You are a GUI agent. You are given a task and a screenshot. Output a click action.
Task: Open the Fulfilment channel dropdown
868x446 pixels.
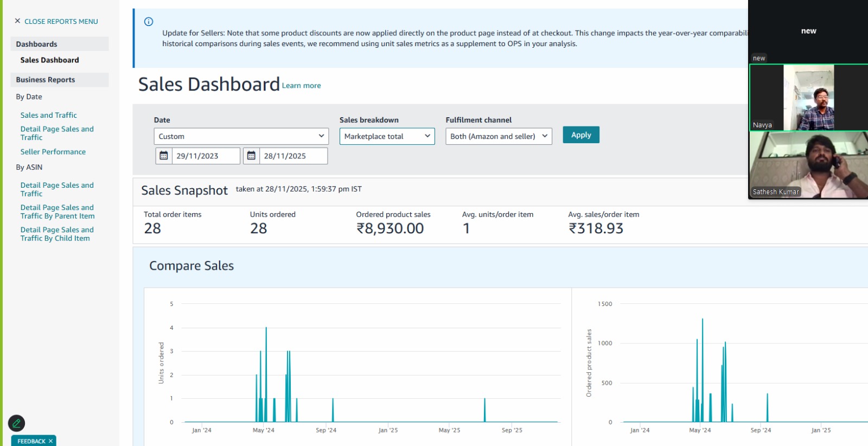(499, 136)
